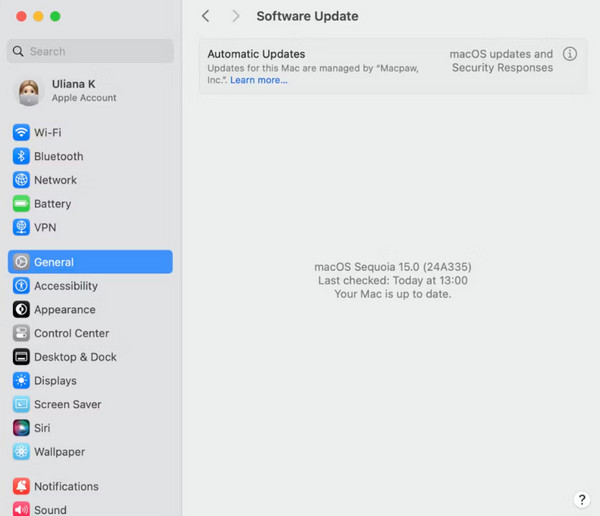Open Displays sun icon
The width and height of the screenshot is (600, 516).
click(x=21, y=380)
